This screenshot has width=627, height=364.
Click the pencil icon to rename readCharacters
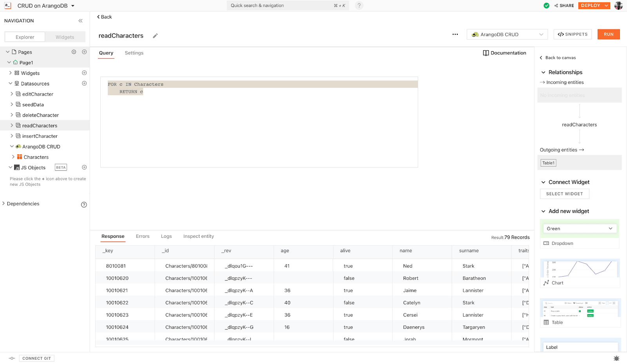pyautogui.click(x=155, y=36)
